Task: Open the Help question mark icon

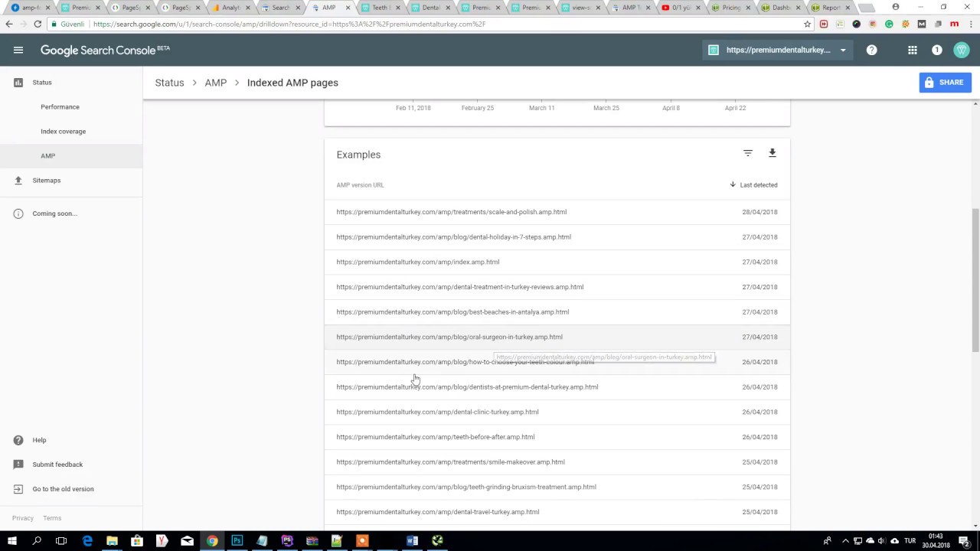Action: 871,50
